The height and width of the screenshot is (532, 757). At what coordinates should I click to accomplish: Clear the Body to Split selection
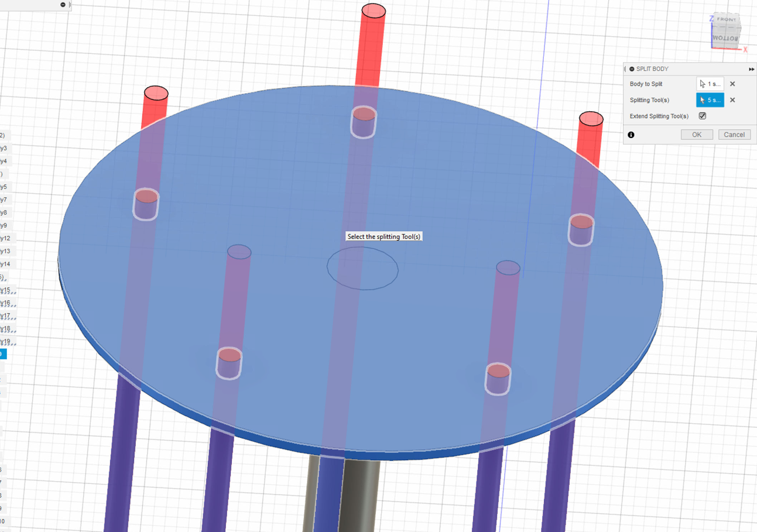click(x=732, y=84)
